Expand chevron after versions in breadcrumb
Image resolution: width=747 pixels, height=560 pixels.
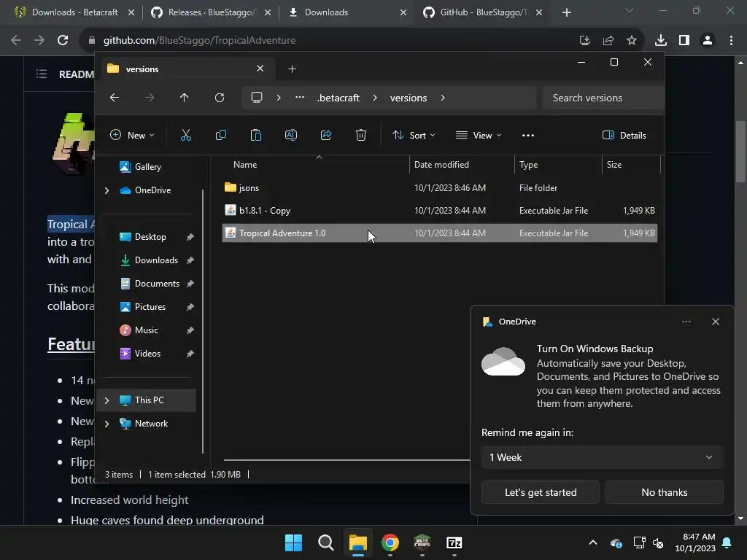(443, 98)
